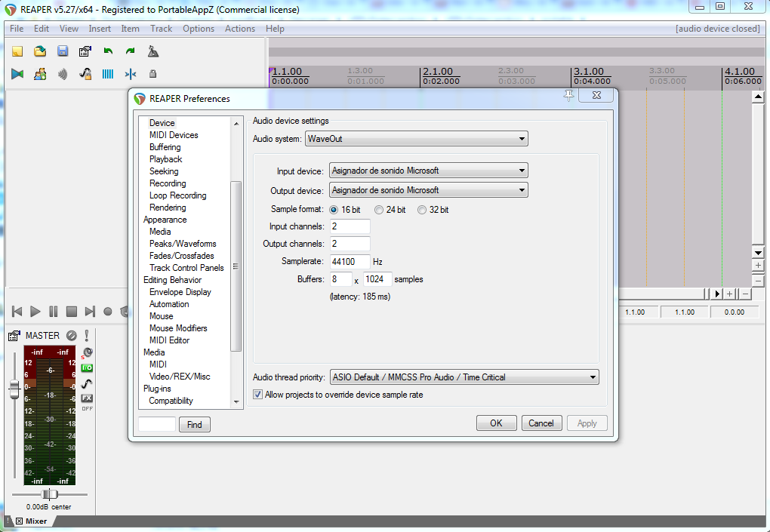The width and height of the screenshot is (770, 532).
Task: Click the master pan slider handle
Action: (x=49, y=494)
